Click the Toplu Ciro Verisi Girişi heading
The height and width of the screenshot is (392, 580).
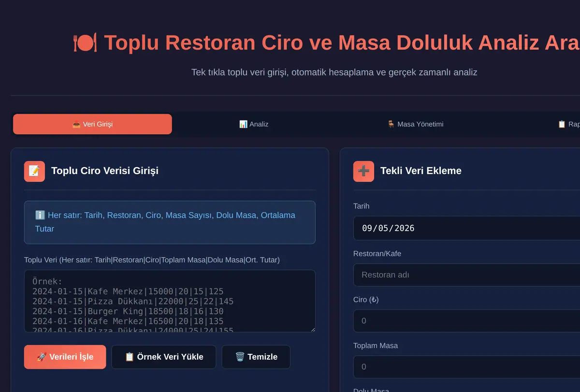tap(105, 171)
